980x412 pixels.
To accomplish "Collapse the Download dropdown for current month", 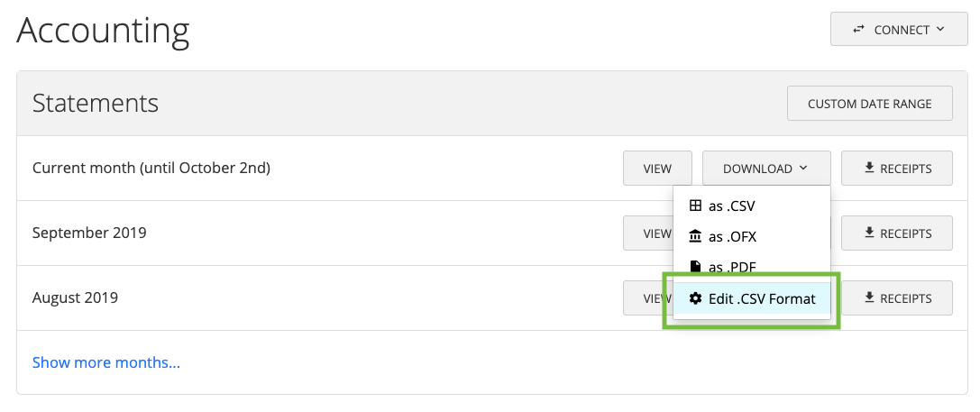I will (x=766, y=169).
